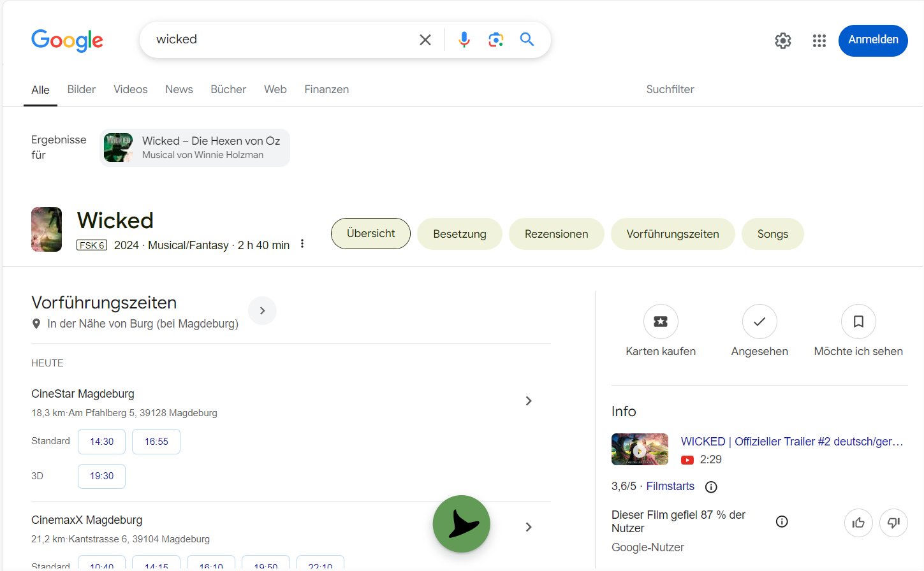Give the film a thumbs up
The height and width of the screenshot is (571, 924).
tap(858, 523)
